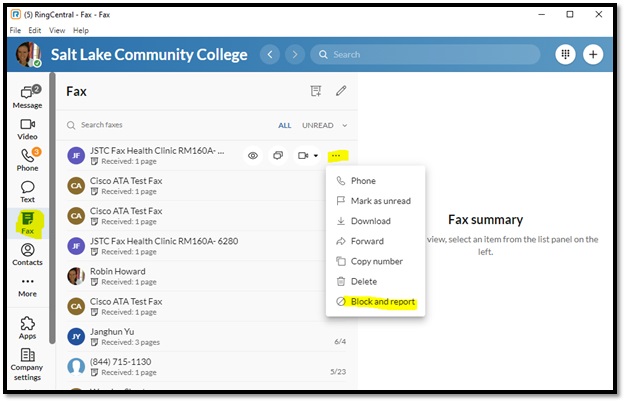
Task: Open JSTC Fax Health Clinic RM160A- 6280 entry
Action: [x=207, y=246]
